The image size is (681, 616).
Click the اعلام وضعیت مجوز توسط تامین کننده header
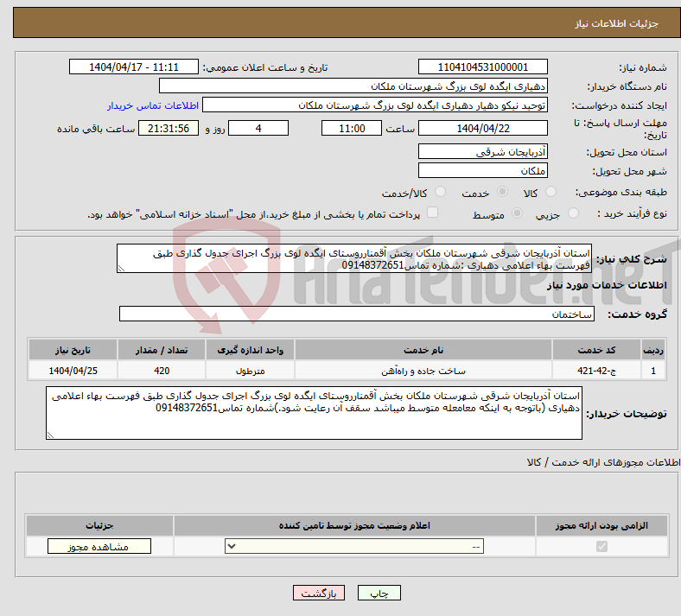(354, 525)
